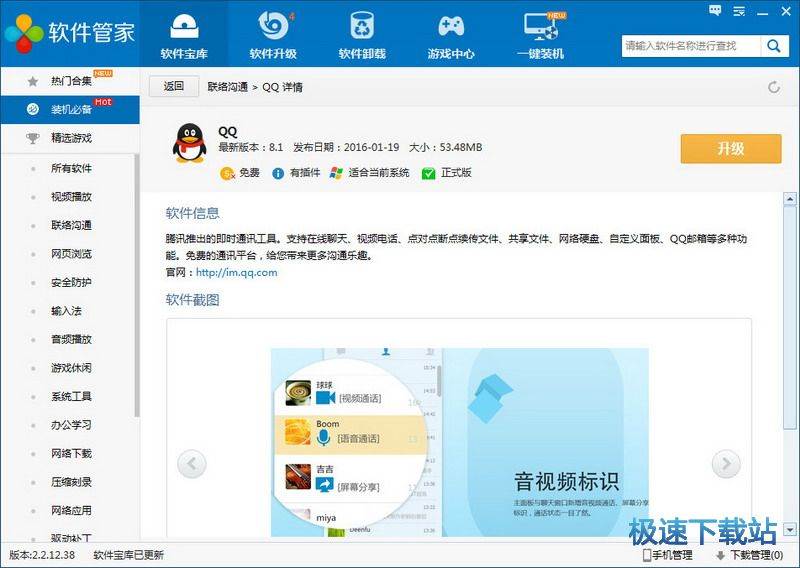800x568 pixels.
Task: Show previous screenshot with left arrow
Action: pyautogui.click(x=191, y=463)
